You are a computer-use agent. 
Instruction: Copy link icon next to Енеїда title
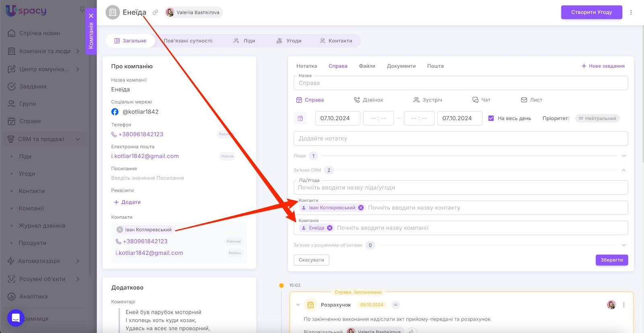click(155, 12)
